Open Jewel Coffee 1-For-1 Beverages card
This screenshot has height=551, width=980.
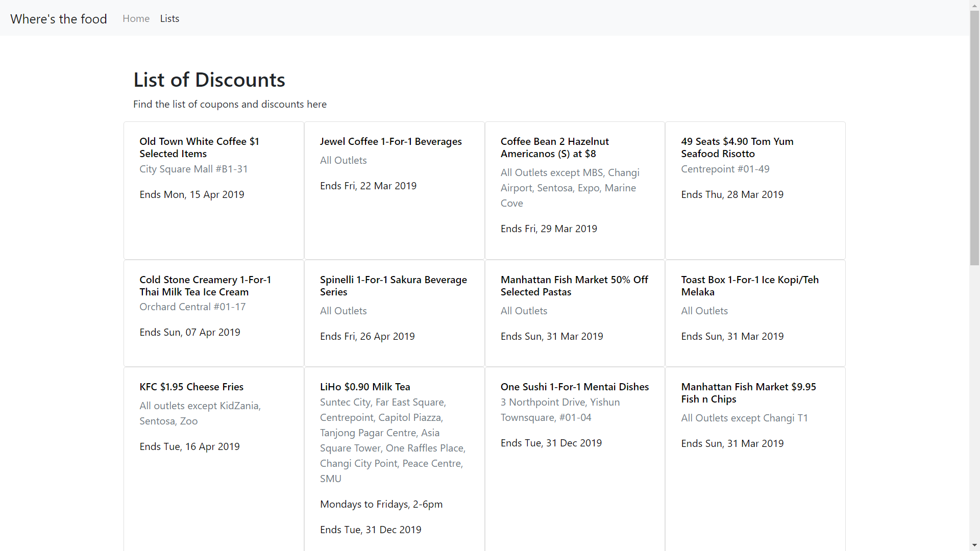pyautogui.click(x=390, y=141)
